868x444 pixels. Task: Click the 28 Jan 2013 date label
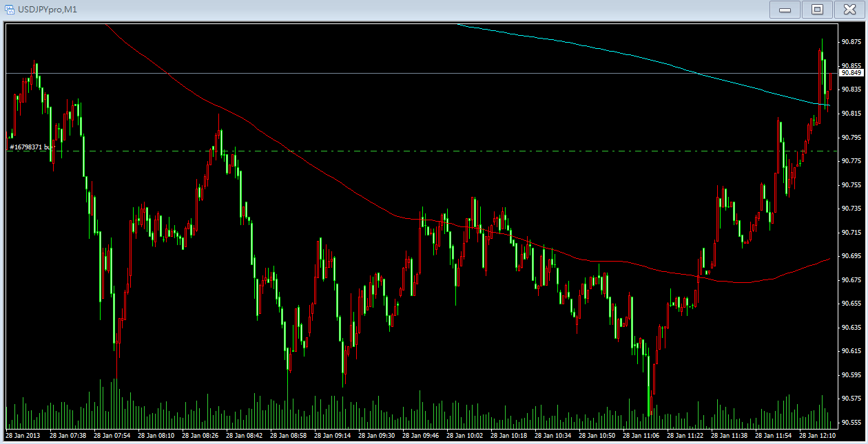pos(23,436)
